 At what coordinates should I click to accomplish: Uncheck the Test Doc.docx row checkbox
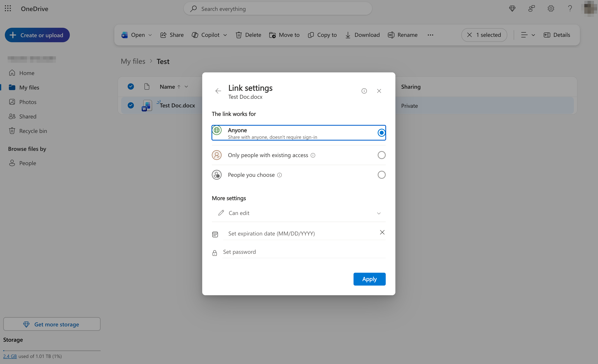(131, 105)
